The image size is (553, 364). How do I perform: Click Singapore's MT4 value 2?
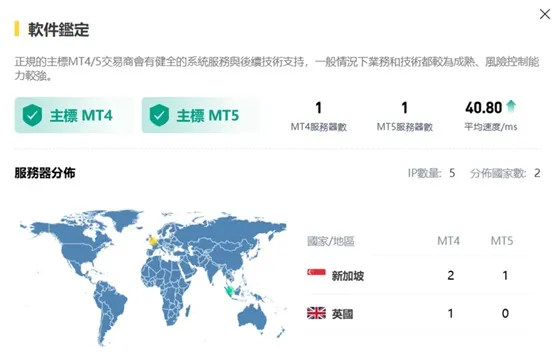tap(451, 275)
